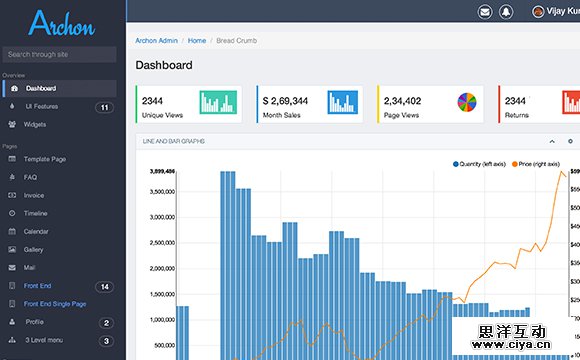The height and width of the screenshot is (360, 580).
Task: Click the Front End page icon
Action: click(x=12, y=286)
